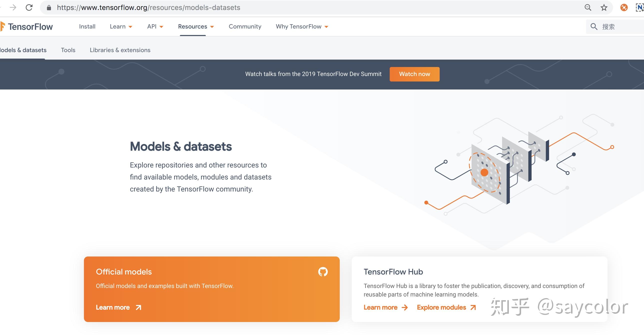Click the Models & datasets section tab
The width and height of the screenshot is (644, 335).
pyautogui.click(x=23, y=50)
